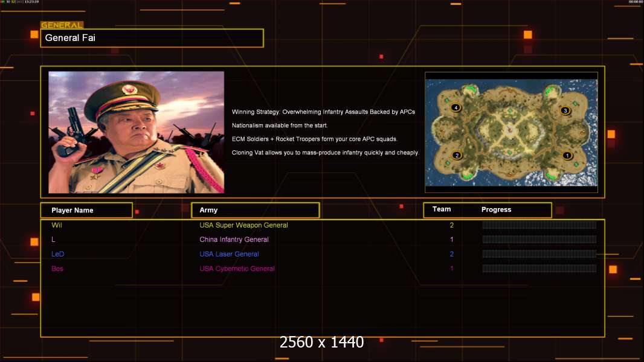Screen dimensions: 644x362
Task: Click the 2560 x 1440 resolution text
Action: 321,342
